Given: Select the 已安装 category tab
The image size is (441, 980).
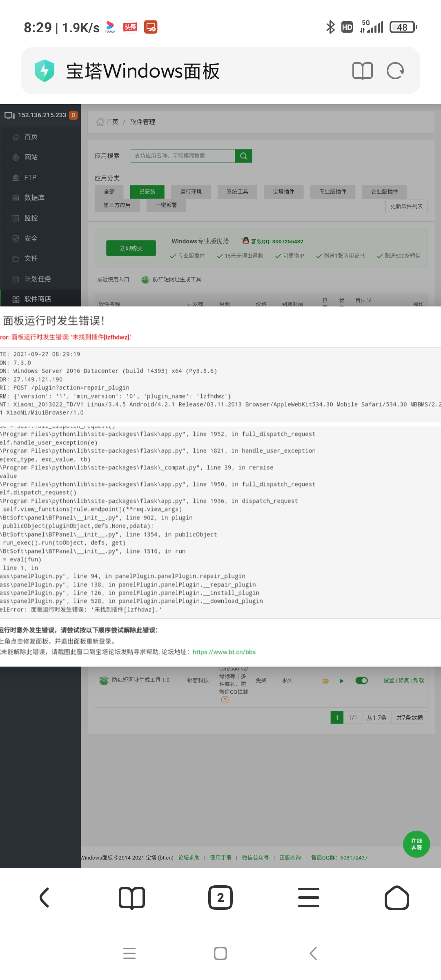Looking at the screenshot, I should coord(147,192).
